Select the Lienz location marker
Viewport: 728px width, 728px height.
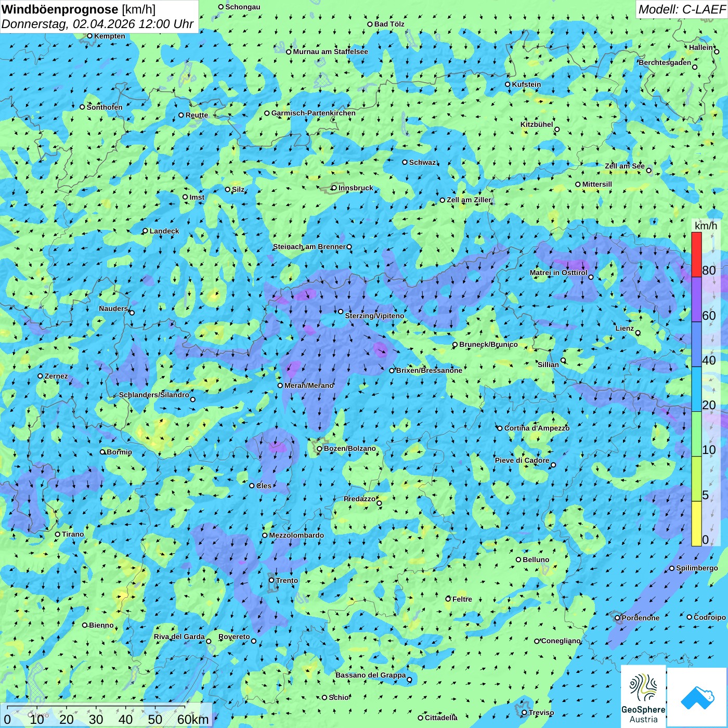638,333
